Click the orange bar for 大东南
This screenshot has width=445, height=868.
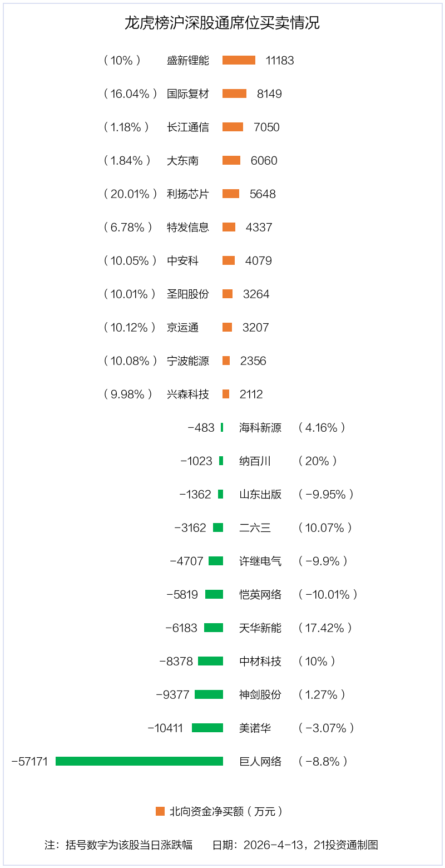pos(231,160)
